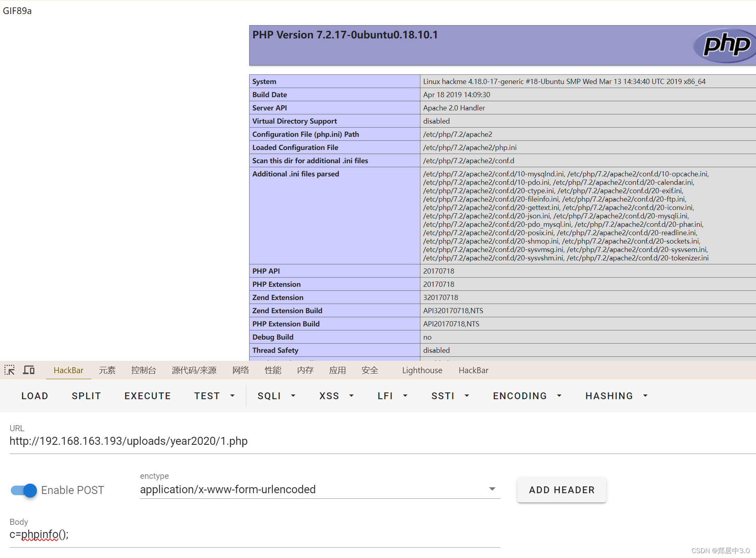The height and width of the screenshot is (558, 756).
Task: Expand the XSS dropdown menu
Action: (352, 396)
